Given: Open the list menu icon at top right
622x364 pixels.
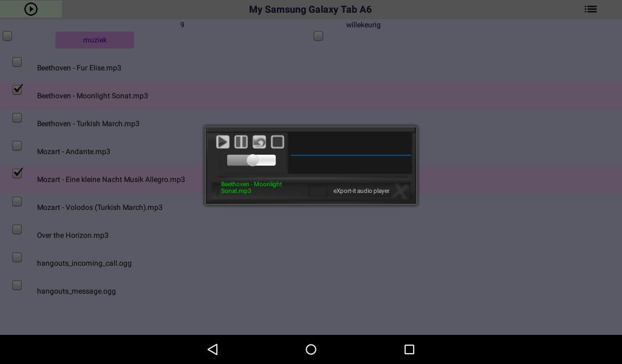Looking at the screenshot, I should [x=590, y=9].
